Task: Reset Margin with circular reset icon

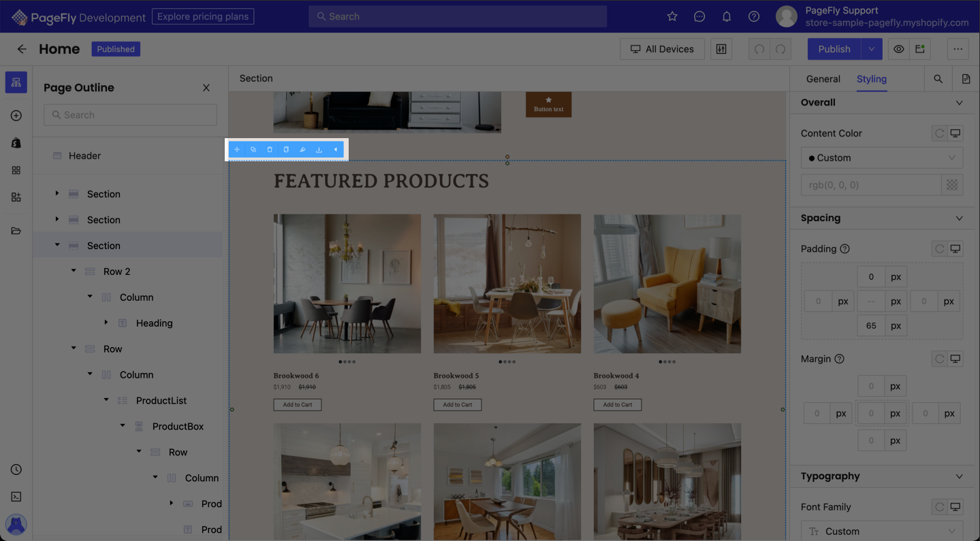Action: coord(940,359)
